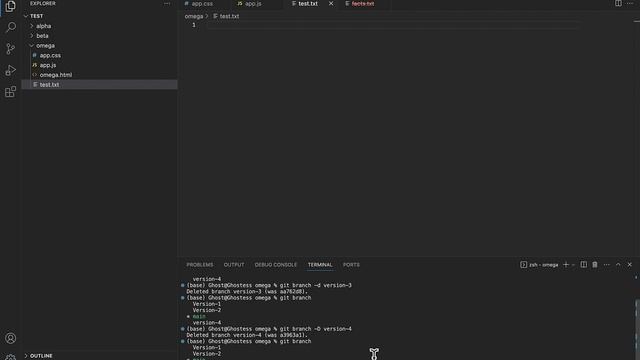Open Source Control view
Image resolution: width=640 pixels, height=360 pixels.
[11, 49]
